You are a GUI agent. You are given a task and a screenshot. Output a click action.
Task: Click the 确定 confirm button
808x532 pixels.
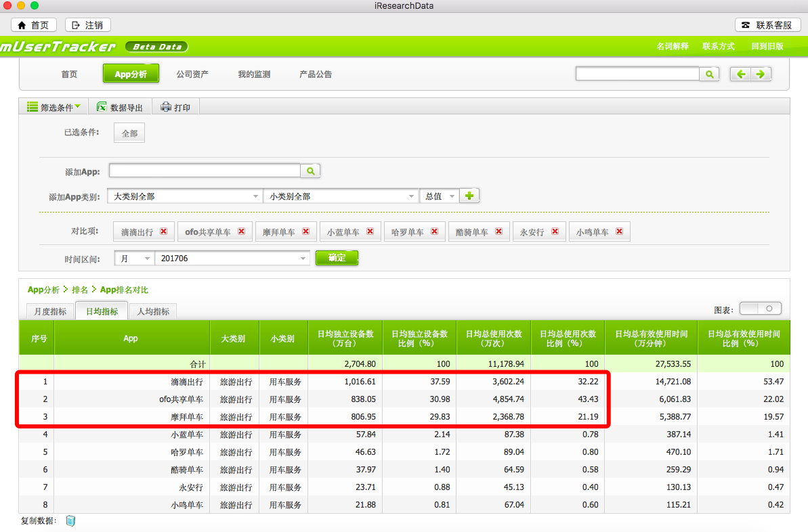pos(337,258)
